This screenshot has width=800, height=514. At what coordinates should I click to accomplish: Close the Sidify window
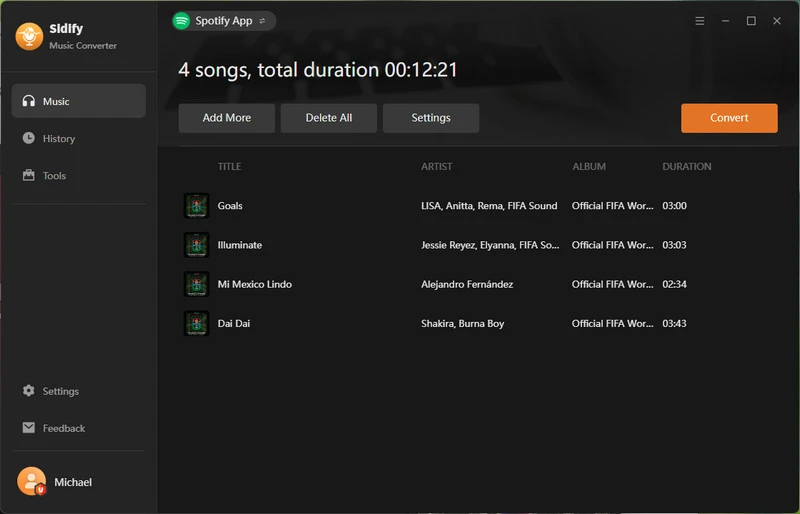click(777, 21)
